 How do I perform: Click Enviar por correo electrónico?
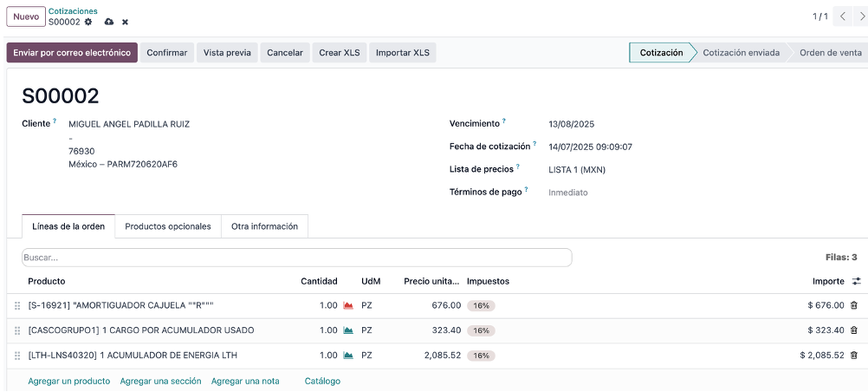[x=72, y=53]
